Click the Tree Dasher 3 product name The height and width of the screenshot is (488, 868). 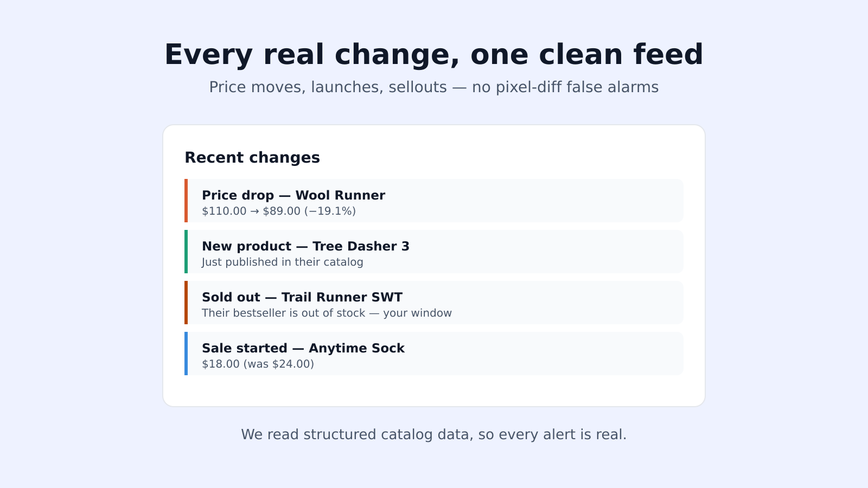click(361, 246)
